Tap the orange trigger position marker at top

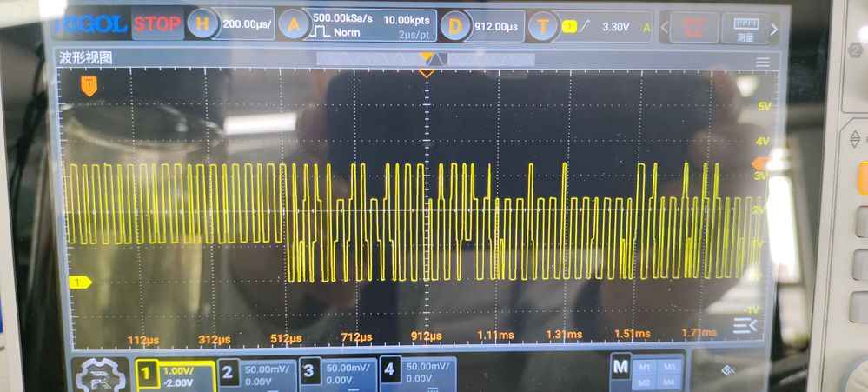[x=427, y=72]
